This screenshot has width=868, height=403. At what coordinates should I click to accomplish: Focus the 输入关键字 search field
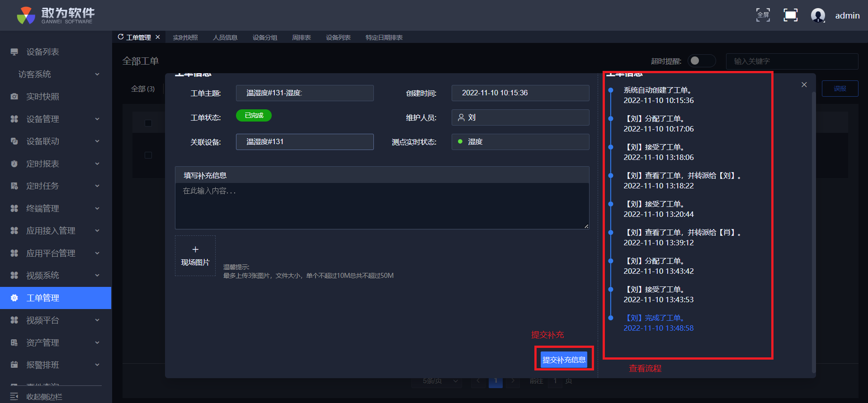click(792, 61)
